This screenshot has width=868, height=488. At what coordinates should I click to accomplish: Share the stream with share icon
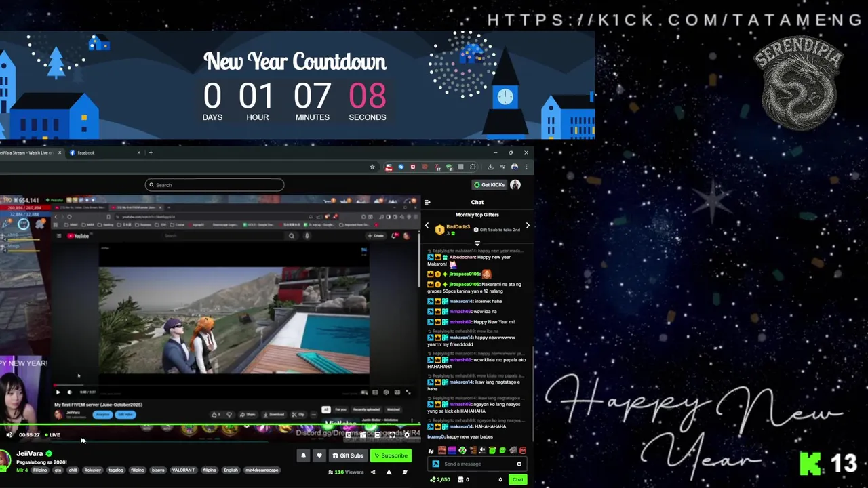372,472
